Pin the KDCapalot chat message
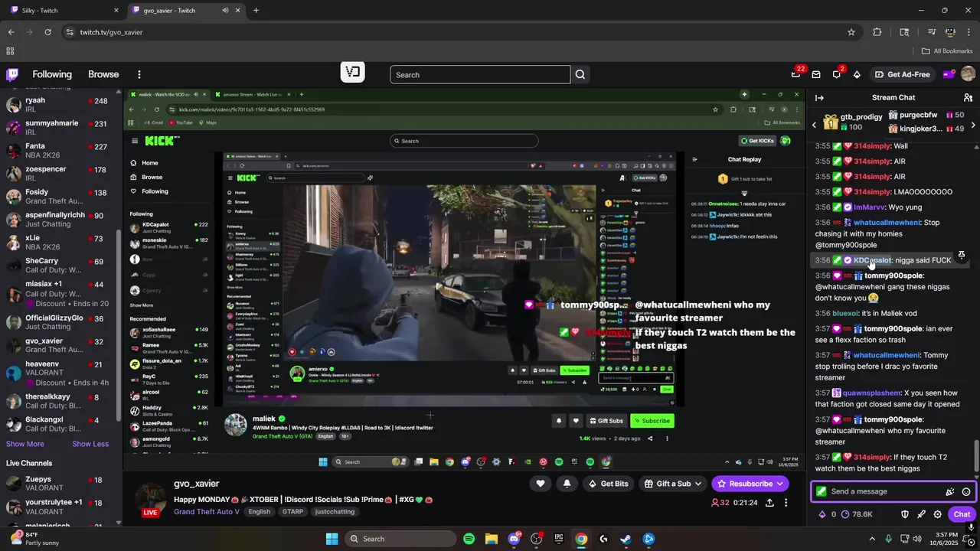The width and height of the screenshot is (980, 551). pyautogui.click(x=962, y=255)
